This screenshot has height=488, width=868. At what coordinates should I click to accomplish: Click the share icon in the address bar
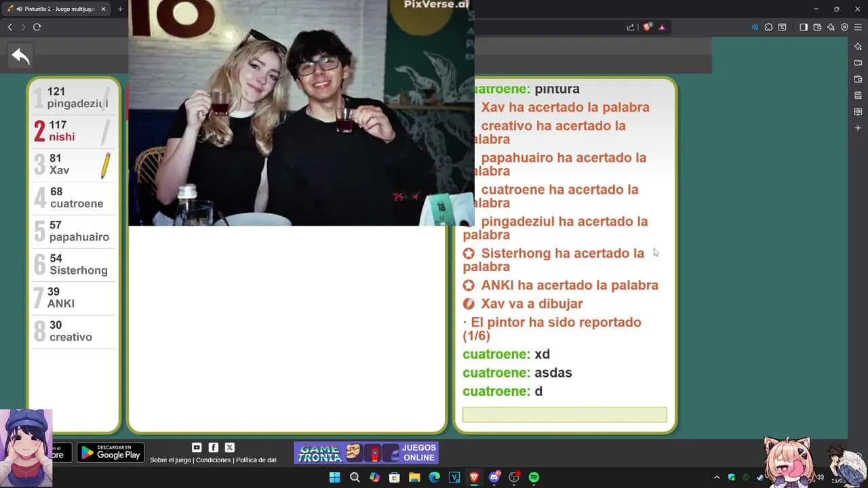pos(631,27)
